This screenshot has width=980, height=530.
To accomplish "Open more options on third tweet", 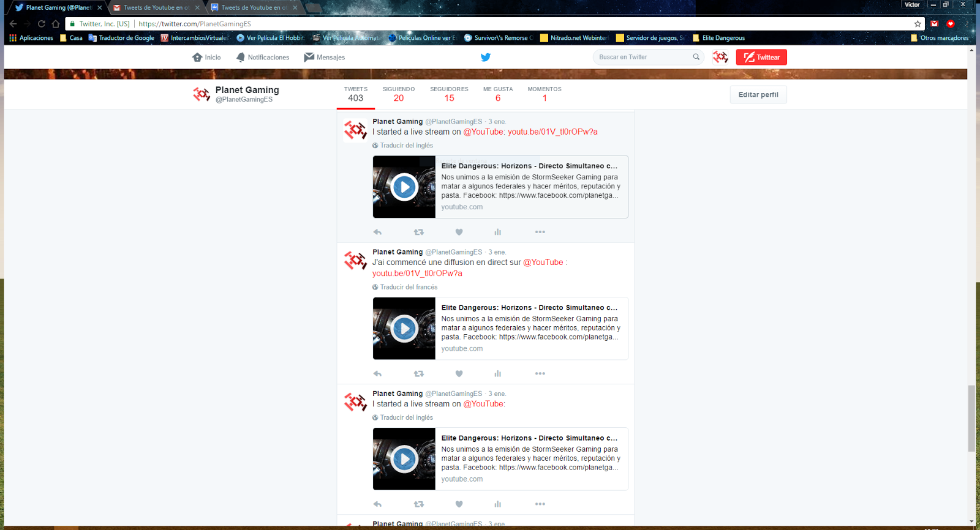I will (x=540, y=504).
